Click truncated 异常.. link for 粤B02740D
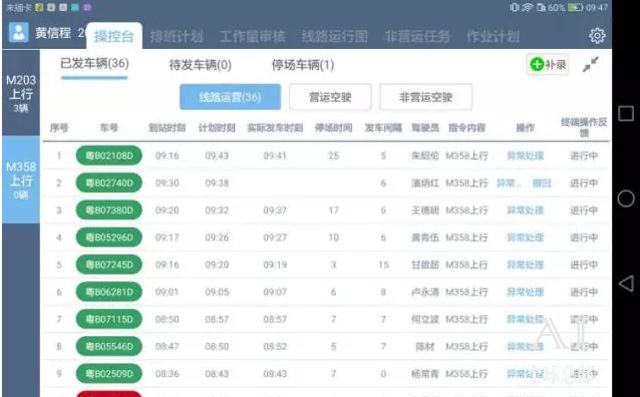640x397 pixels. (509, 183)
